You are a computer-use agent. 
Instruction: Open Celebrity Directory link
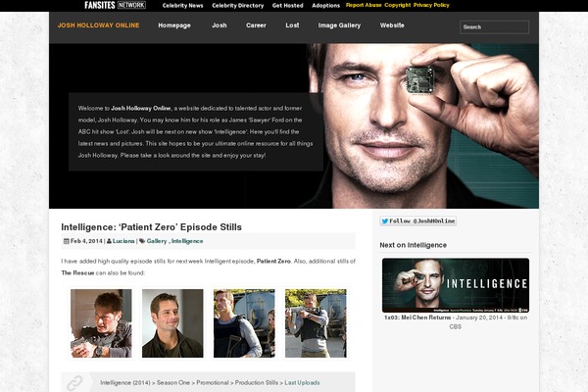point(238,6)
